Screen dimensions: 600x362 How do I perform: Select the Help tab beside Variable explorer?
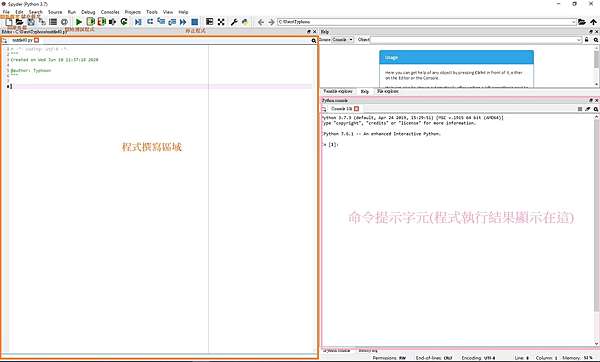(365, 91)
